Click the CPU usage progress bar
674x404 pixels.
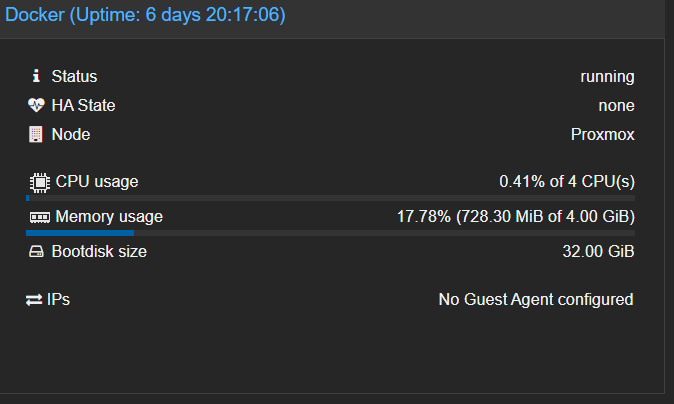(x=330, y=198)
